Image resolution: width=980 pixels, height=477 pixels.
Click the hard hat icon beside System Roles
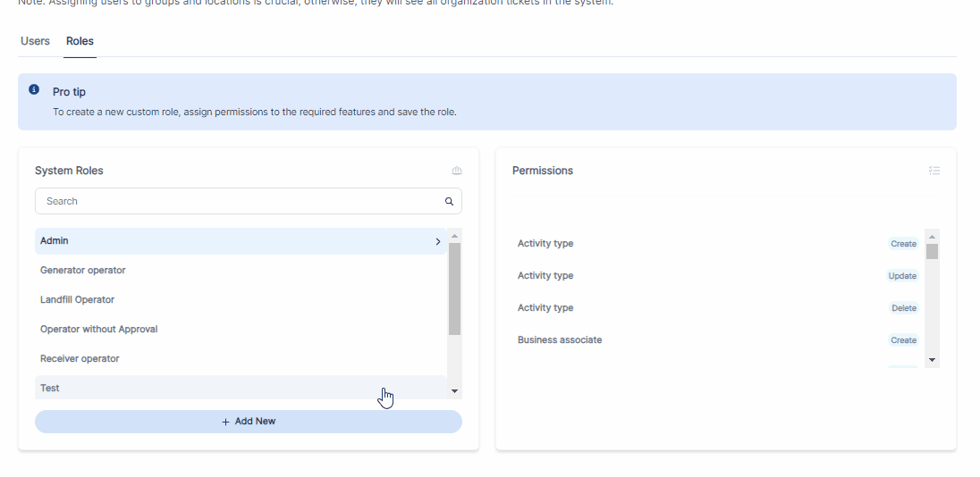coord(457,171)
